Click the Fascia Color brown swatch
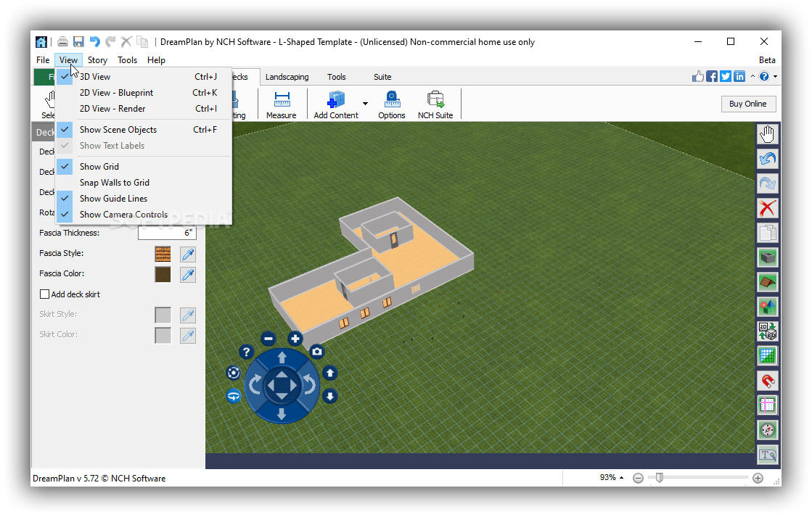The height and width of the screenshot is (517, 812). tap(163, 274)
